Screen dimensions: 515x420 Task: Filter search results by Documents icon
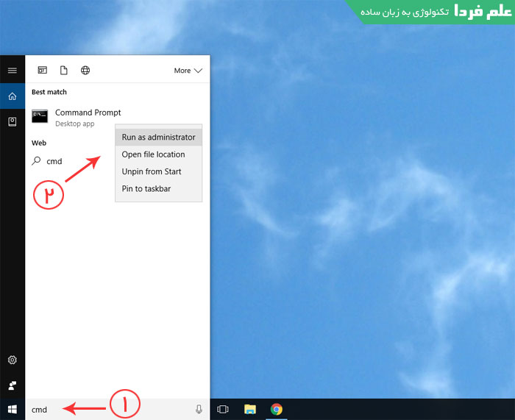click(x=64, y=71)
